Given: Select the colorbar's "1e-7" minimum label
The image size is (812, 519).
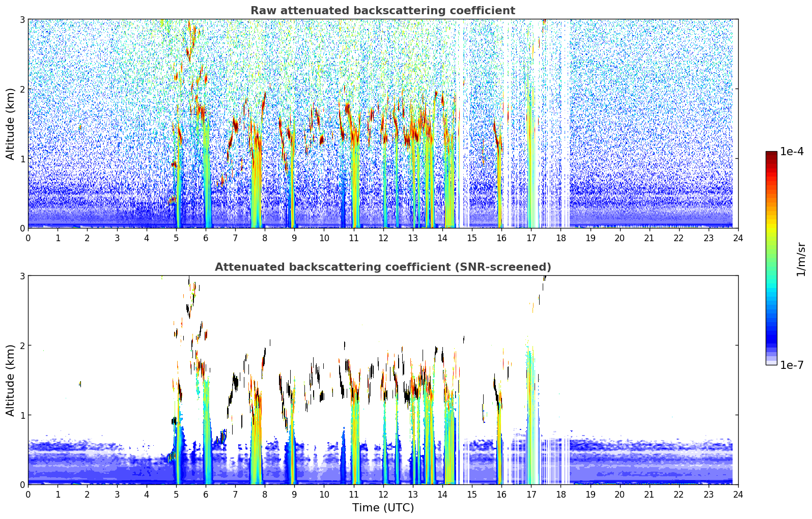Looking at the screenshot, I should pos(792,365).
